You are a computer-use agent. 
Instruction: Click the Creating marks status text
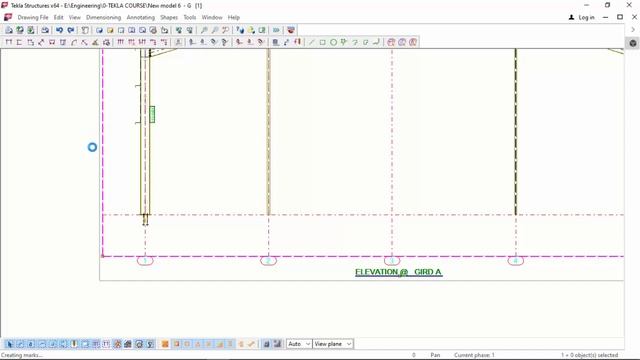[x=22, y=355]
